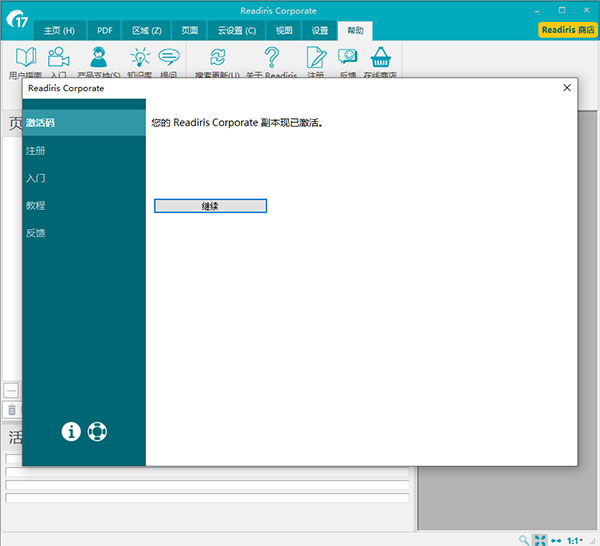Viewport: 600px width, 546px height.
Task: Open the online store basket icon
Action: tap(380, 57)
